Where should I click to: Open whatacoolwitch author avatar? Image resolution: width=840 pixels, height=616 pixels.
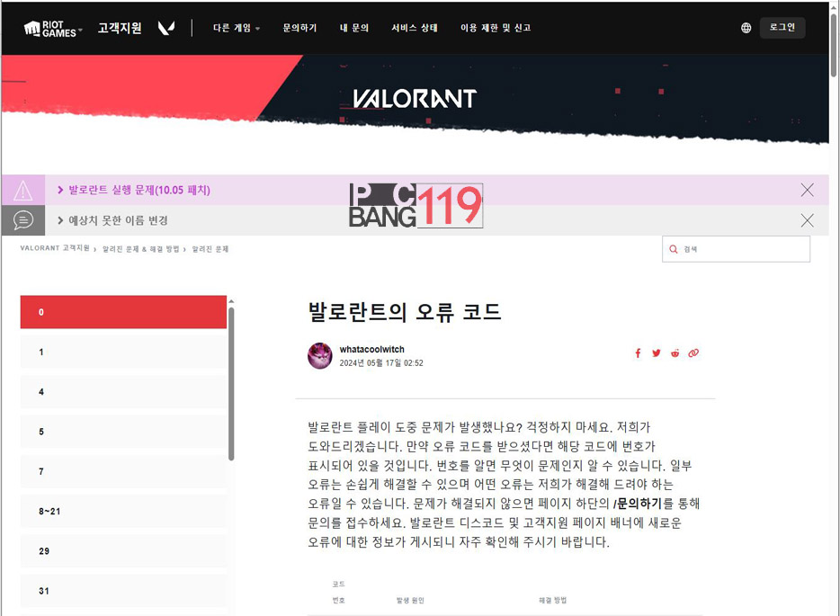click(320, 356)
